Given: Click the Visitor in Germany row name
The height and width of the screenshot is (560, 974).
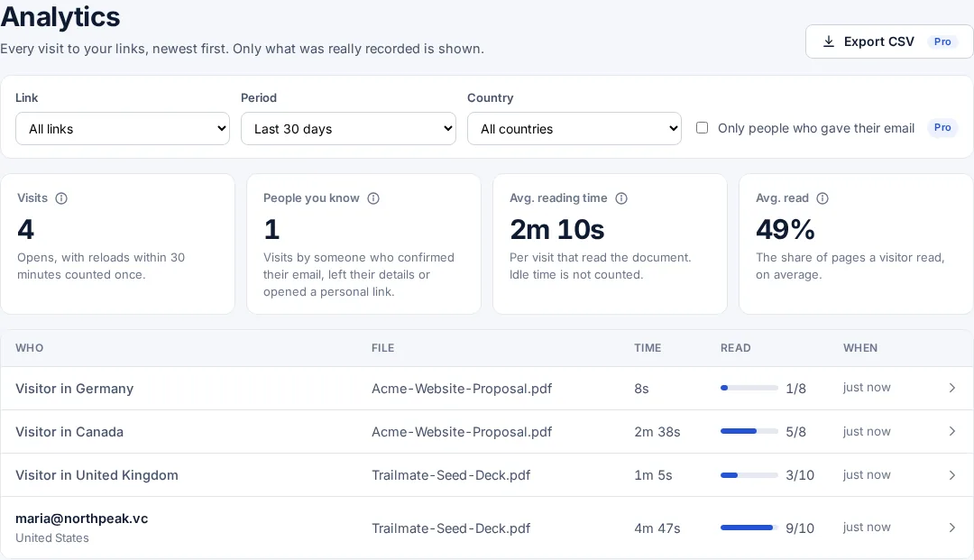Looking at the screenshot, I should pos(75,389).
